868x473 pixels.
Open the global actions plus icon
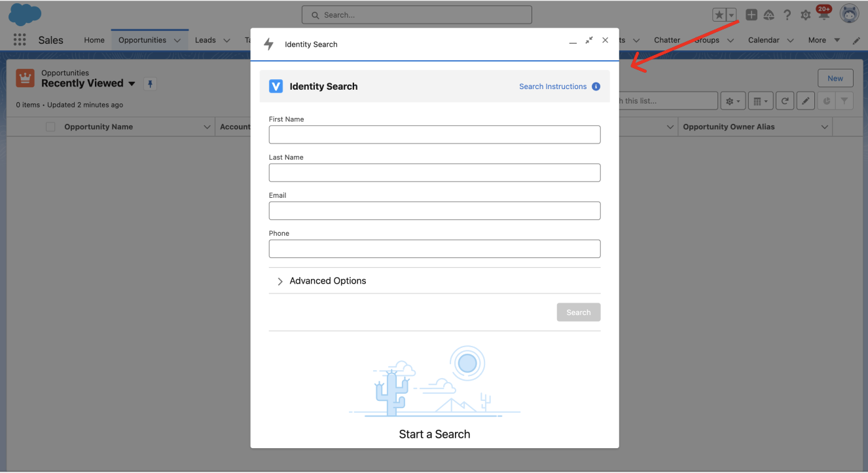coord(751,14)
